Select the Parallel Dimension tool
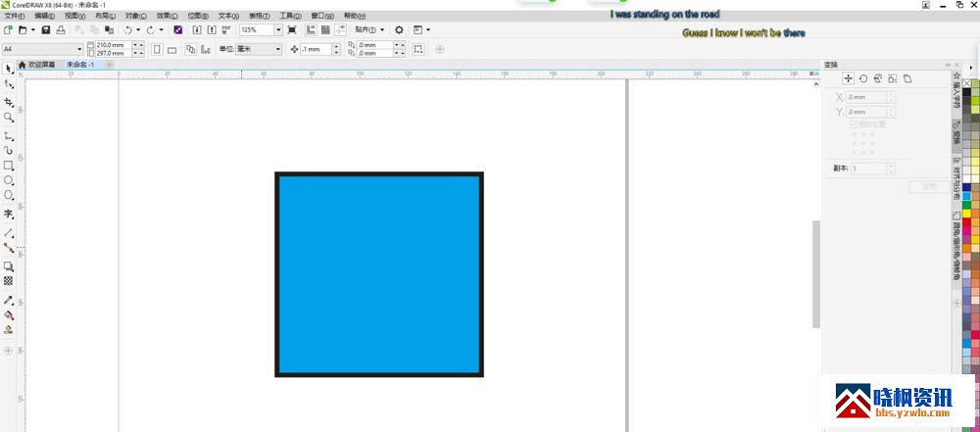This screenshot has height=432, width=980. [8, 232]
